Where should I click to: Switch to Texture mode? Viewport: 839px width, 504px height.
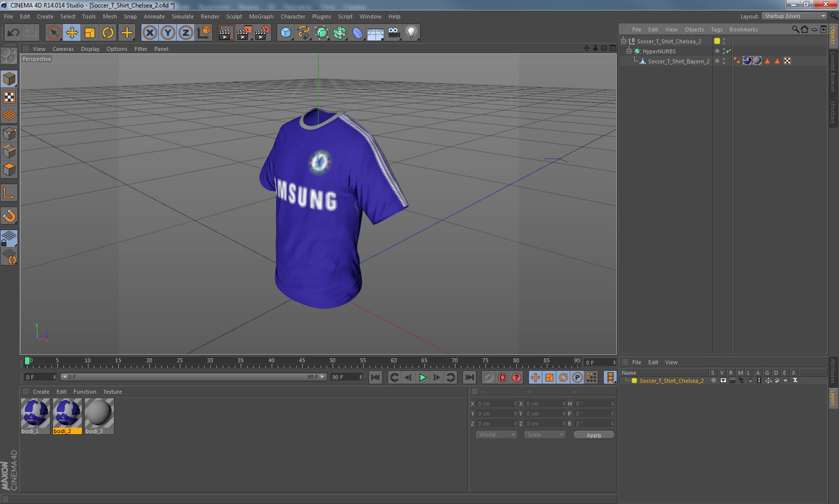tap(9, 97)
